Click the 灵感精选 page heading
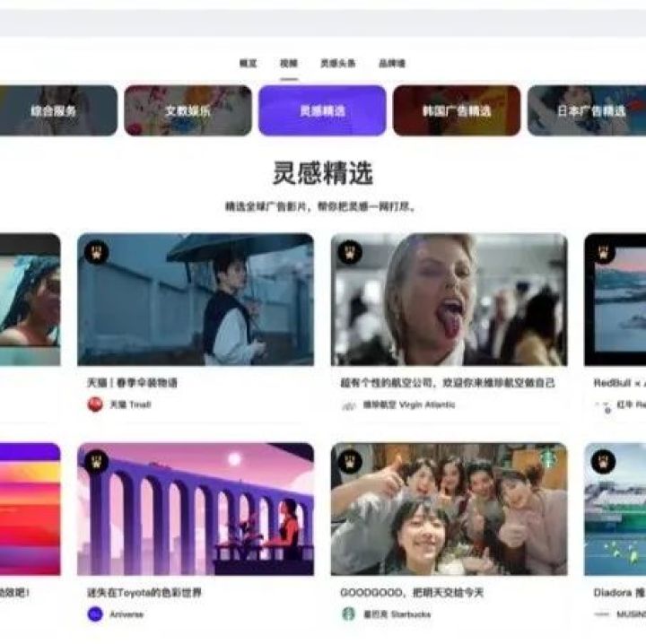Image resolution: width=646 pixels, height=644 pixels. (323, 173)
